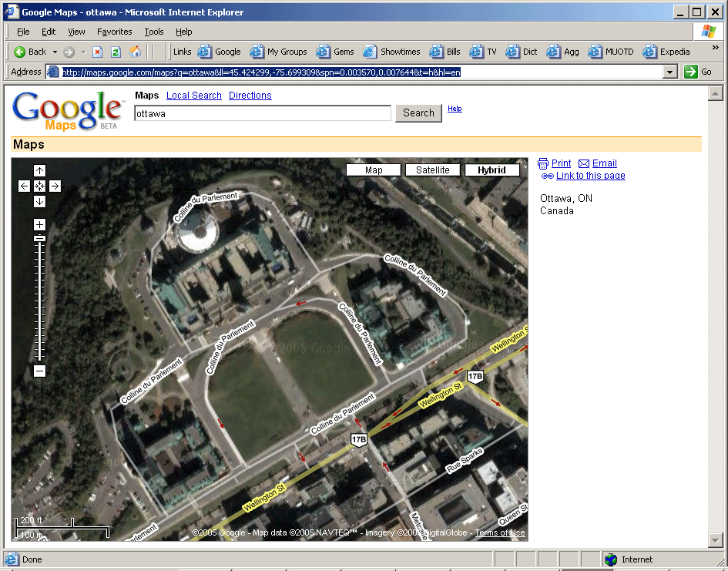The image size is (728, 571).
Task: Open the Back button history dropdown
Action: [x=55, y=52]
